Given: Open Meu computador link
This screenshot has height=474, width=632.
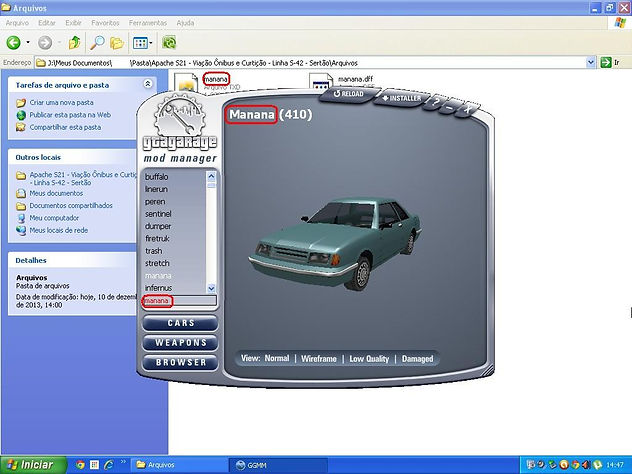Looking at the screenshot, I should [54, 218].
